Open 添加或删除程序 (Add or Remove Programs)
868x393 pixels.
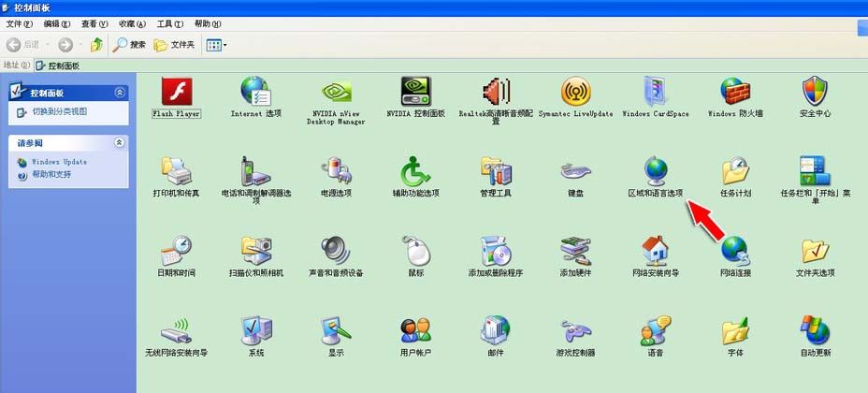point(495,253)
